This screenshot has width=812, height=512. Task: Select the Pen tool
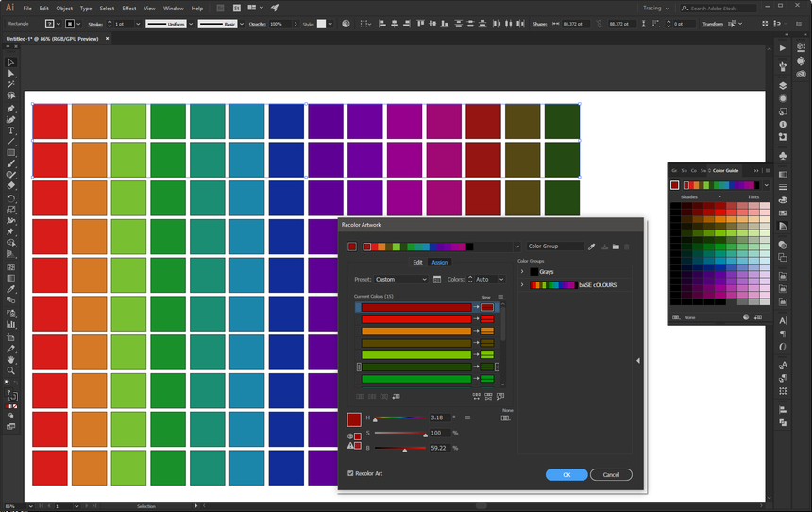11,108
